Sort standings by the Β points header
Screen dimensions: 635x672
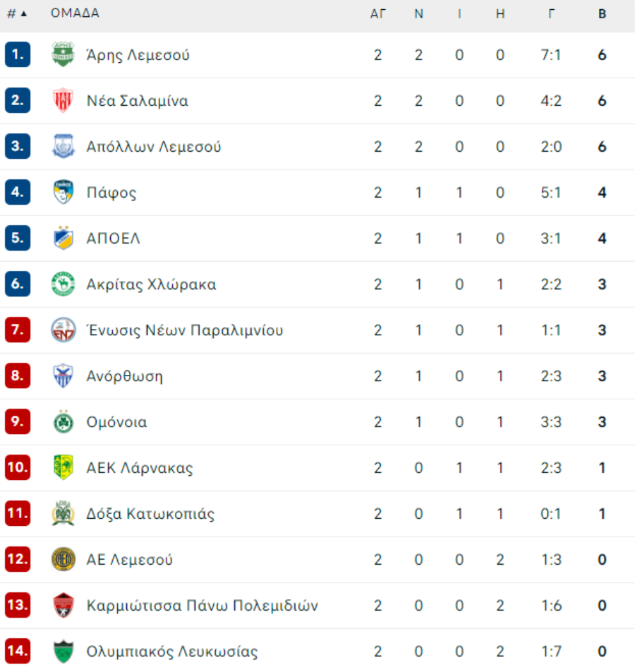(x=602, y=13)
